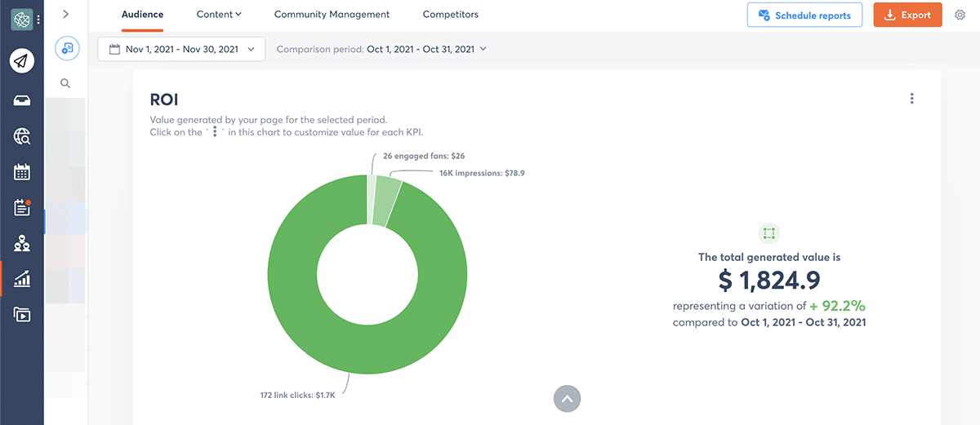Open the publishing calendar icon
The height and width of the screenshot is (425, 980).
[x=22, y=172]
